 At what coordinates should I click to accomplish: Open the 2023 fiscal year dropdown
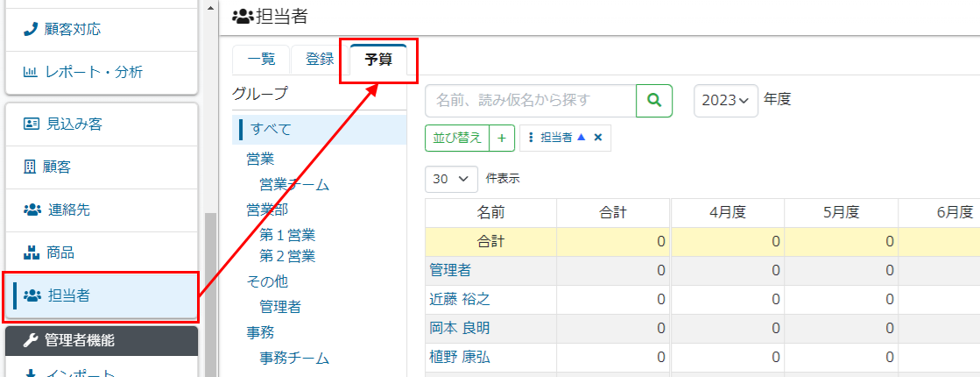[726, 101]
